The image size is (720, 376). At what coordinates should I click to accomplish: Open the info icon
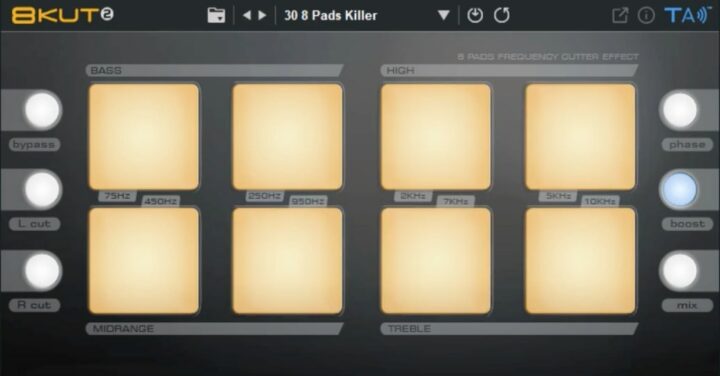point(646,16)
